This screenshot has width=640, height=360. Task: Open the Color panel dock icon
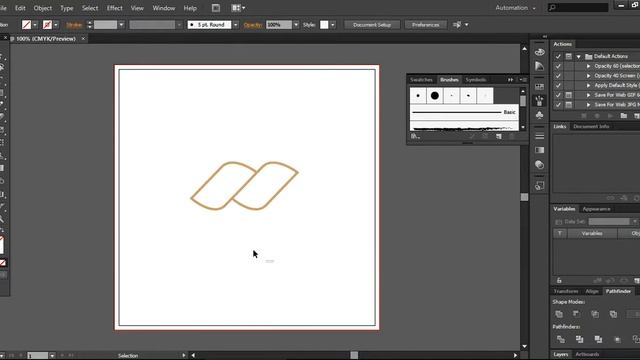(540, 52)
